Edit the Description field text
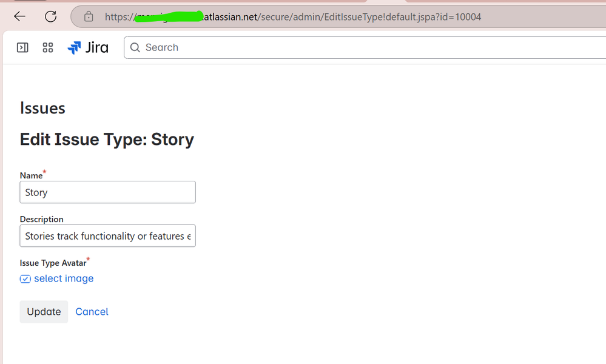Screen dimensions: 606x364 tap(107, 236)
